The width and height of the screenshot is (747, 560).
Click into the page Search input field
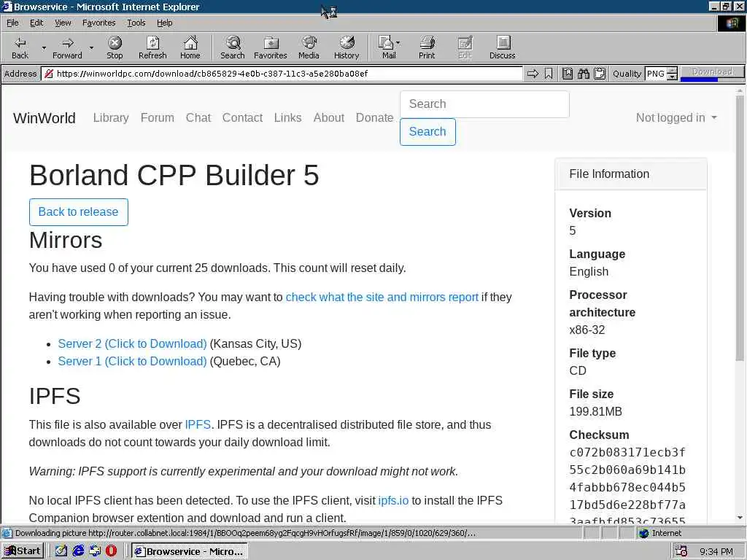pyautogui.click(x=484, y=104)
